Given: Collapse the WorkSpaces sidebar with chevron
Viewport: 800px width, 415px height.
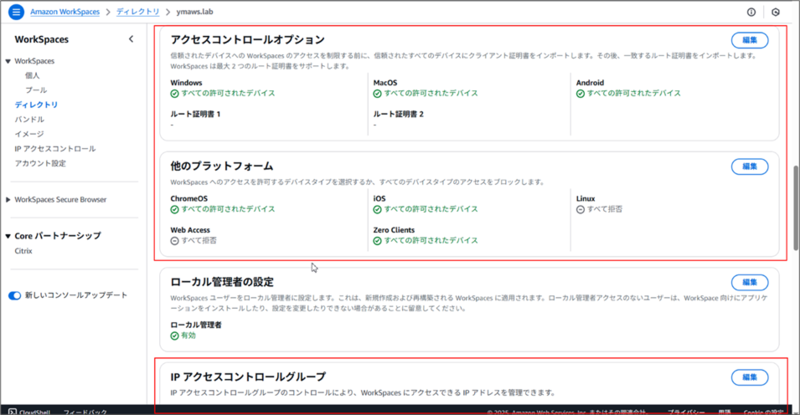Looking at the screenshot, I should [x=131, y=39].
